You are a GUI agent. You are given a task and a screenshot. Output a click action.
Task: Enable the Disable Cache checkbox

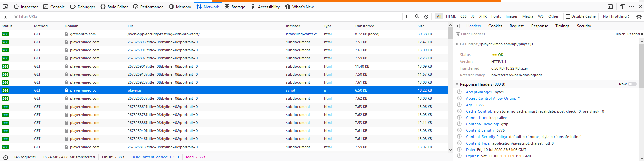pyautogui.click(x=568, y=16)
